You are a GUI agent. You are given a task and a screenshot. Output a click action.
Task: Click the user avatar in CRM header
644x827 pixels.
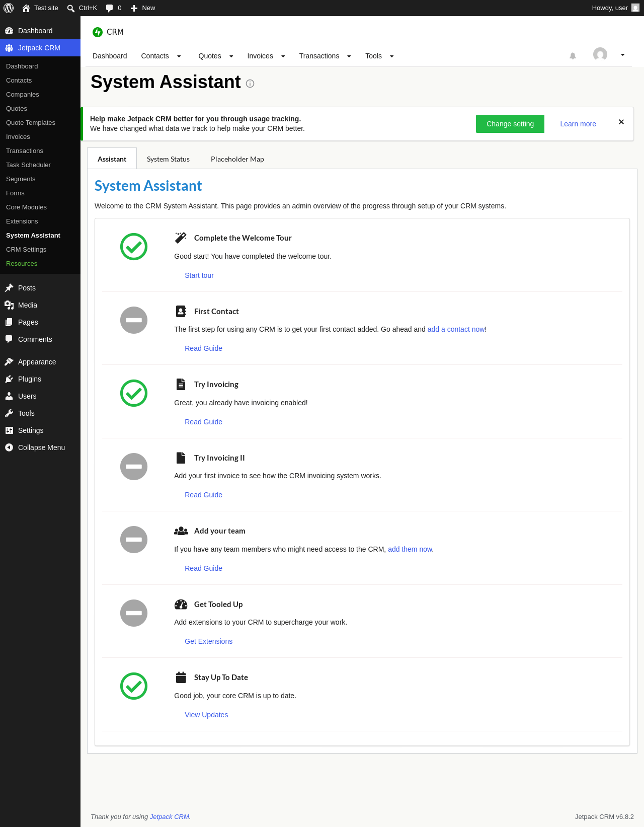pyautogui.click(x=600, y=54)
